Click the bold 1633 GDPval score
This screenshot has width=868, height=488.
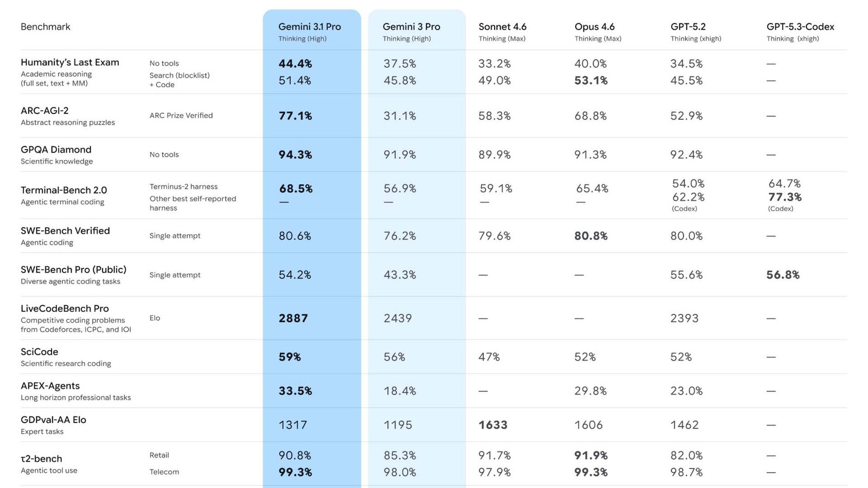(x=493, y=425)
